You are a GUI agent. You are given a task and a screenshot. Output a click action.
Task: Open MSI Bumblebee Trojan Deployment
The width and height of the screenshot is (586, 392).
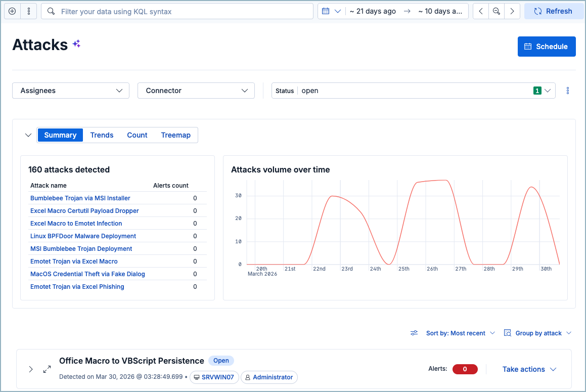coord(81,249)
